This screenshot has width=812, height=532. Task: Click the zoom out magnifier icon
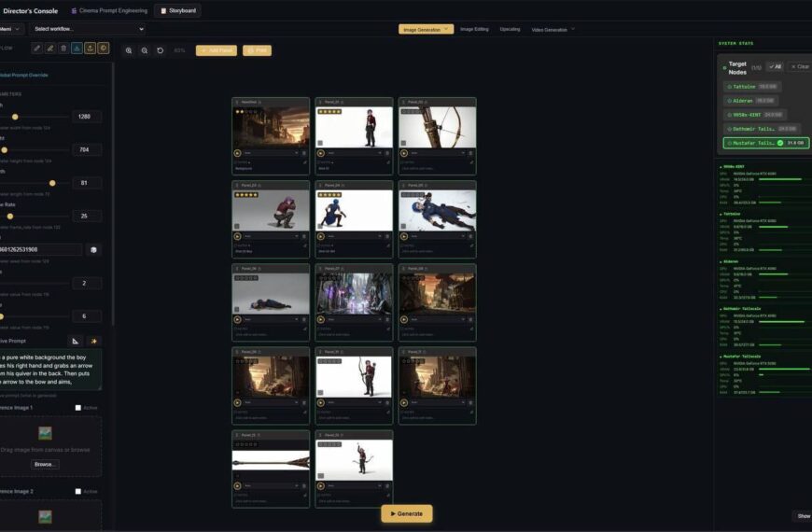145,50
